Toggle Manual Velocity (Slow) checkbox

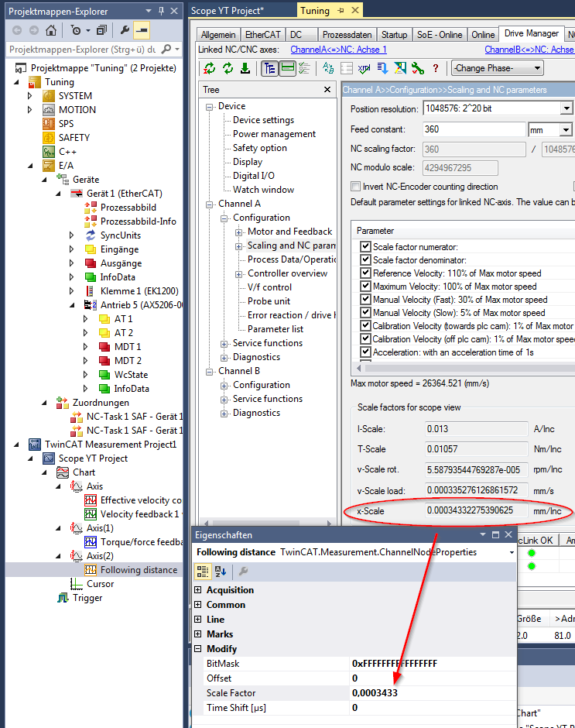pyautogui.click(x=366, y=312)
